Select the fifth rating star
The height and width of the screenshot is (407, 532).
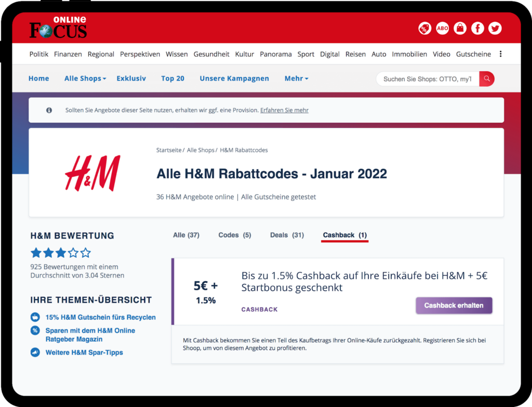tap(86, 253)
